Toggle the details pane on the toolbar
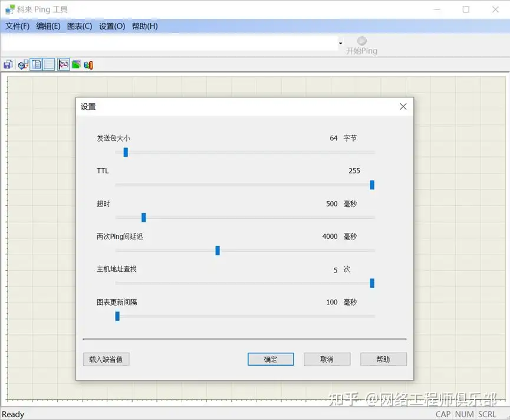The width and height of the screenshot is (510, 420). coord(36,64)
